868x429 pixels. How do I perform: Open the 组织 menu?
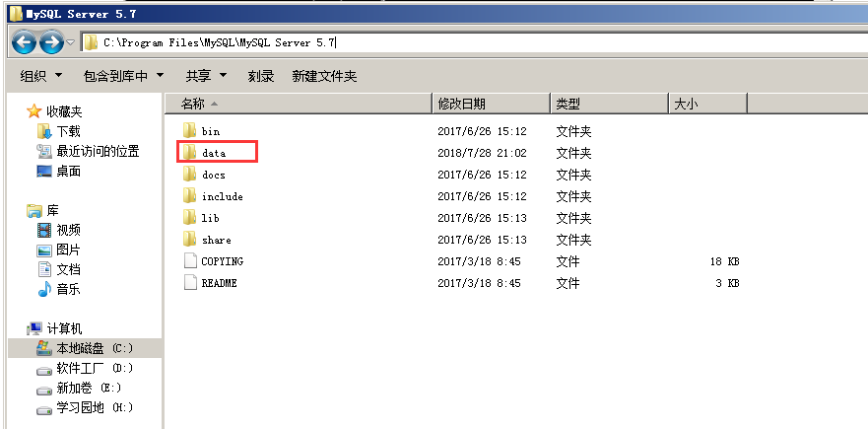[41, 76]
